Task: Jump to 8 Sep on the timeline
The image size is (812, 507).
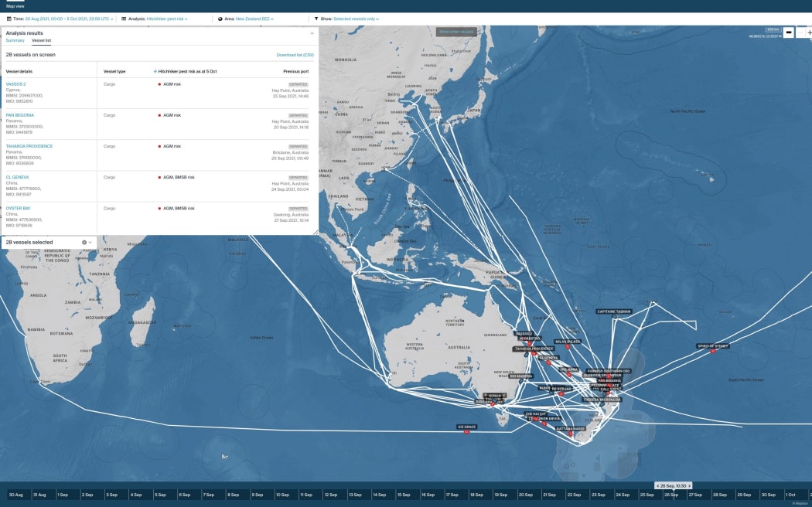Action: pos(234,495)
